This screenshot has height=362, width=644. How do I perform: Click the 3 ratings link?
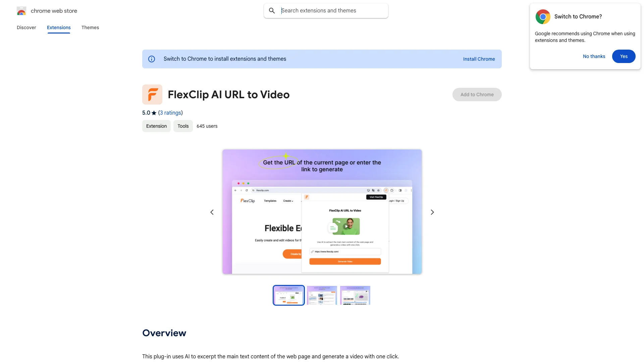click(170, 113)
